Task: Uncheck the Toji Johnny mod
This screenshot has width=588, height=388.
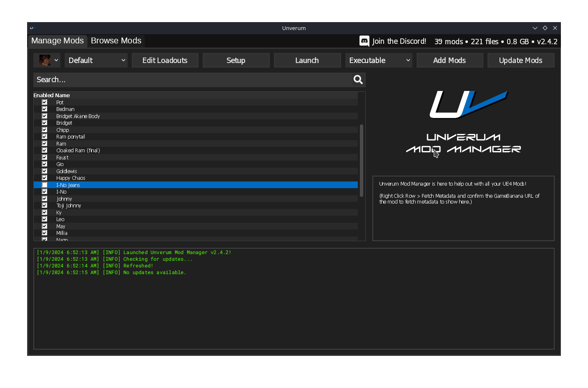Action: 45,205
